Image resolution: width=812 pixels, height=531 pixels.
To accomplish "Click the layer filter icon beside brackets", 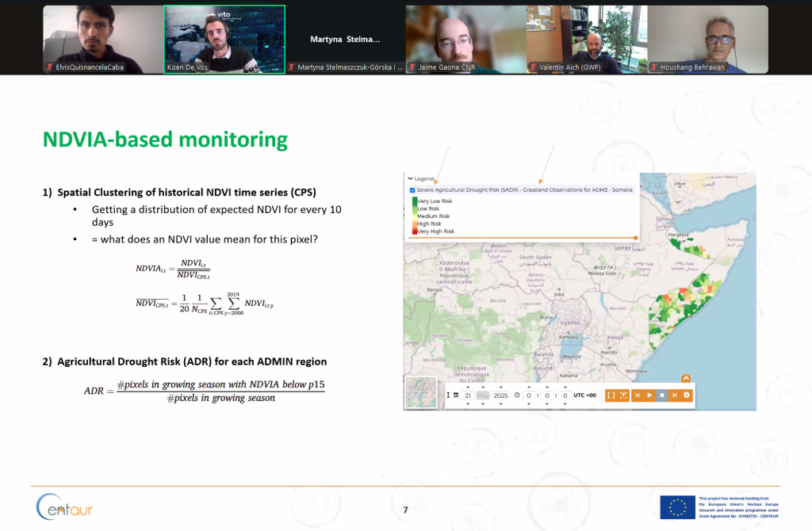I will 623,395.
